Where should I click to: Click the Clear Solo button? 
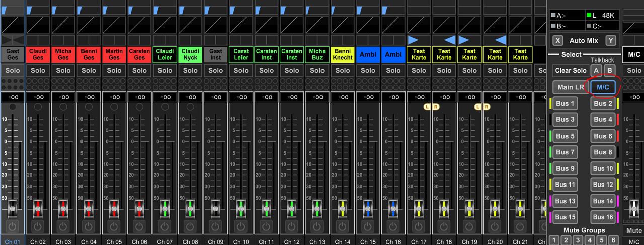click(571, 70)
